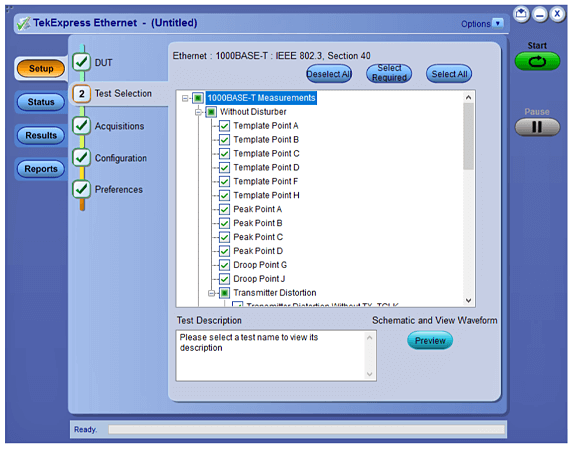
Task: Uncheck Peak Point B
Action: [x=224, y=223]
